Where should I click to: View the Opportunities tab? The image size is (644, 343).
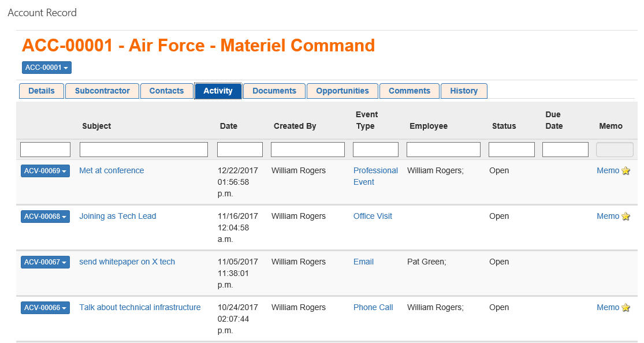click(x=343, y=91)
